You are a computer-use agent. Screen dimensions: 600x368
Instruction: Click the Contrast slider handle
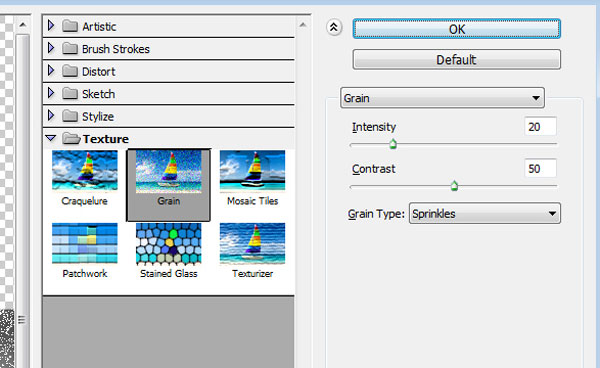coord(454,186)
